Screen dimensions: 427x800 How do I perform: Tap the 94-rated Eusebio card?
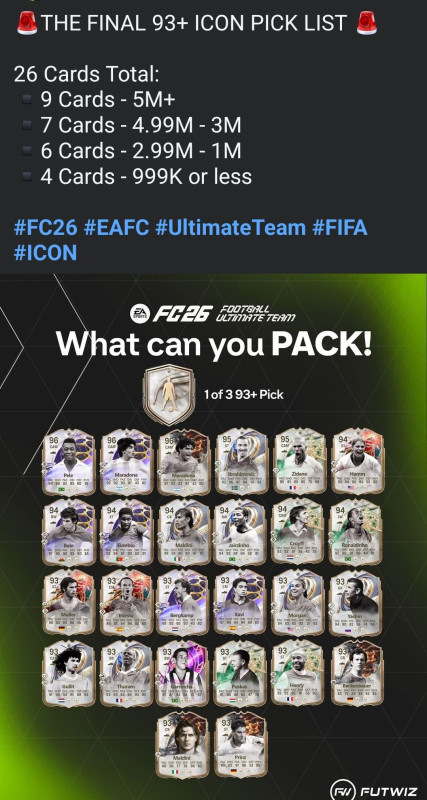127,533
